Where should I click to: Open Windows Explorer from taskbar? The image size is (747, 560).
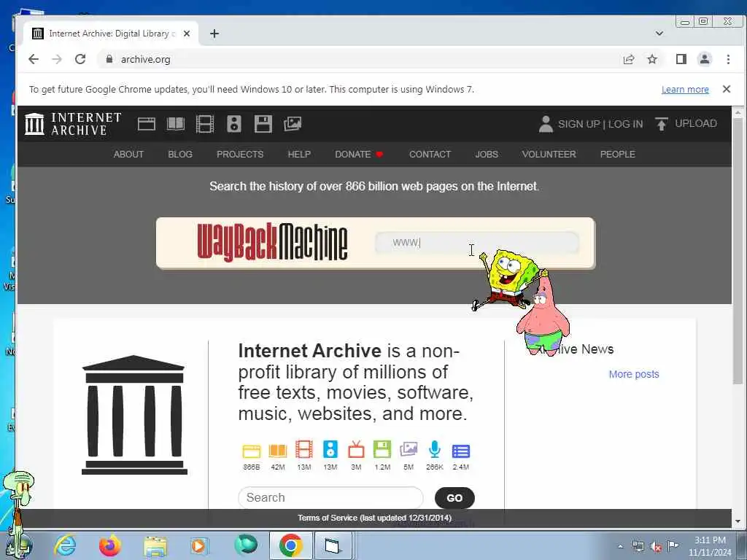coord(155,546)
